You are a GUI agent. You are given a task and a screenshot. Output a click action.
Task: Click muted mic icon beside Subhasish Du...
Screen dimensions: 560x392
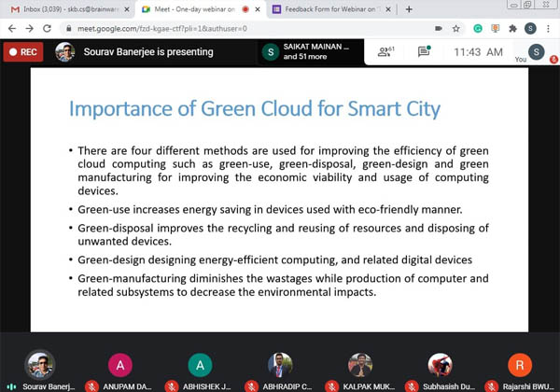tap(412, 386)
